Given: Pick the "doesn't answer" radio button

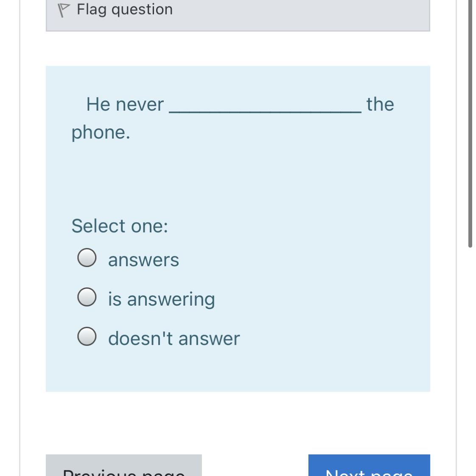Looking at the screenshot, I should 87,337.
